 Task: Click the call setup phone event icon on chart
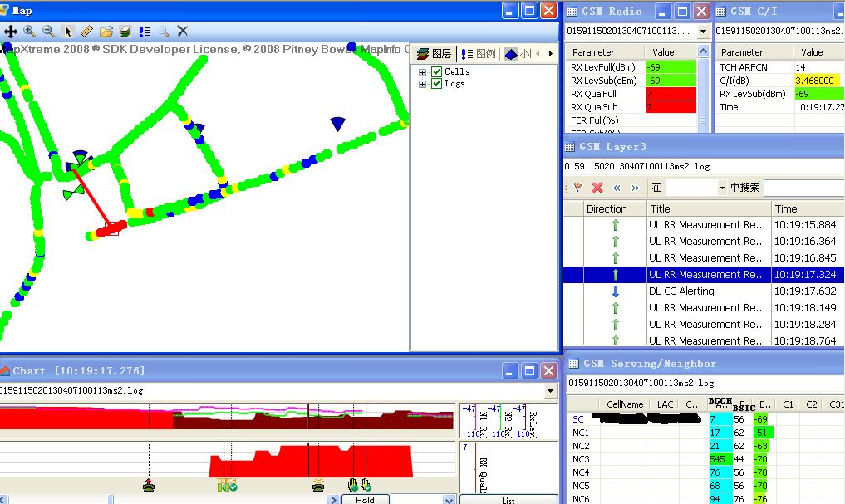[149, 485]
